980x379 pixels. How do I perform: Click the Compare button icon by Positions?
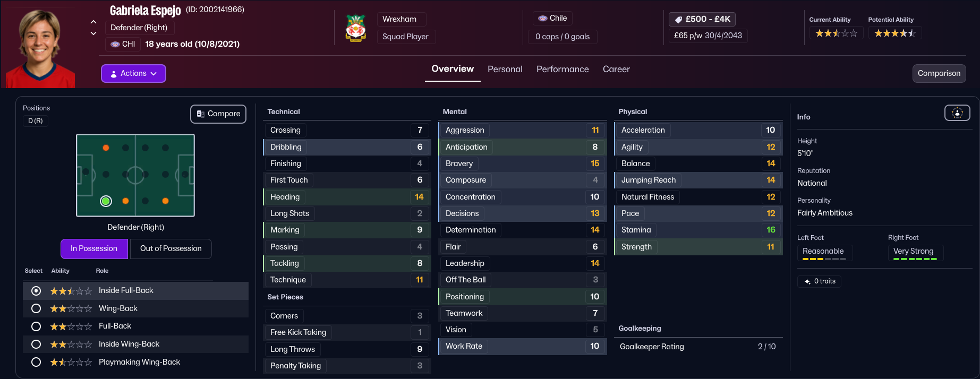201,114
